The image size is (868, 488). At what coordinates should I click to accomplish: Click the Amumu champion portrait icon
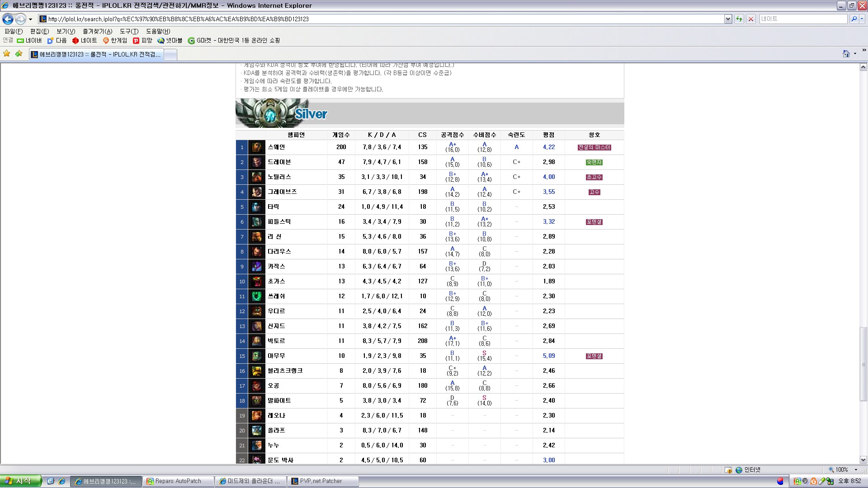point(257,356)
